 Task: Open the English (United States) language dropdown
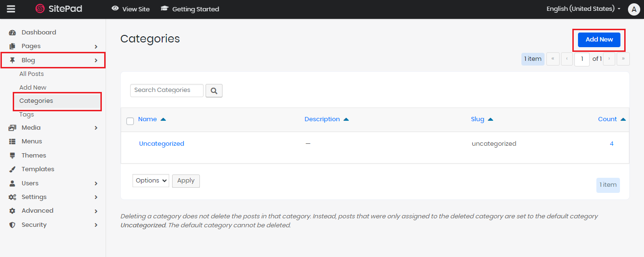[x=583, y=9]
